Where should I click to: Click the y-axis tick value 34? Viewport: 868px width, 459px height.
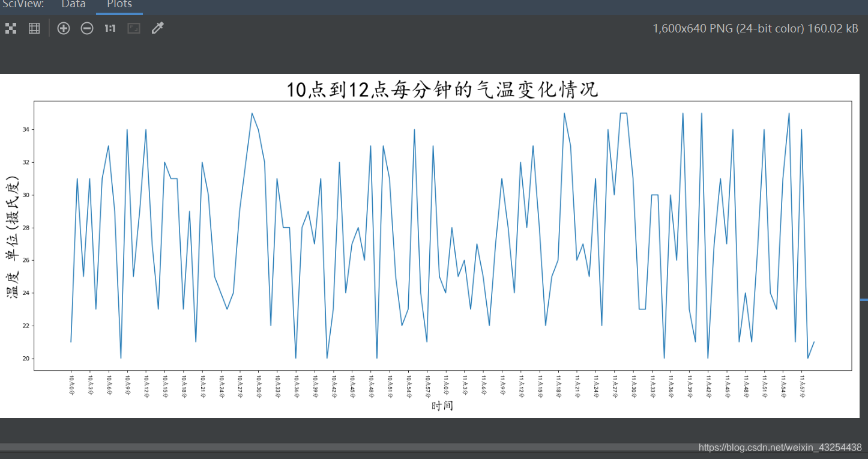click(x=27, y=130)
